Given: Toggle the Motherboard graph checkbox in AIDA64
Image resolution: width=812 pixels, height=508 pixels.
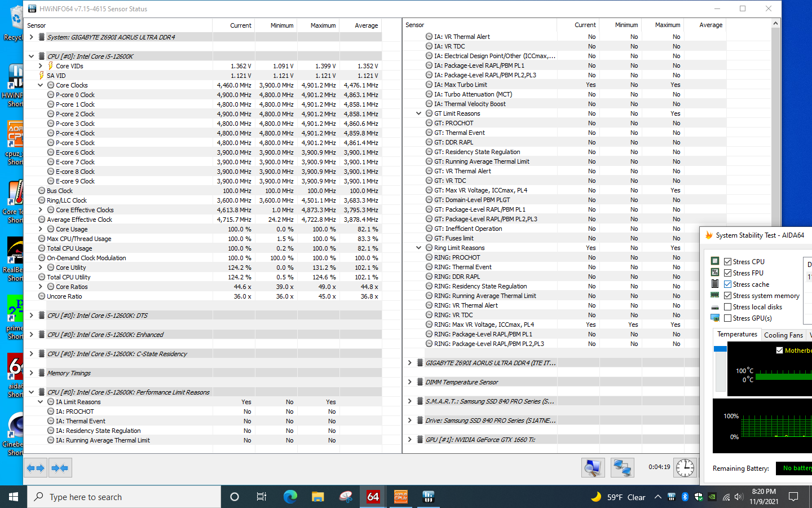Looking at the screenshot, I should click(x=780, y=351).
